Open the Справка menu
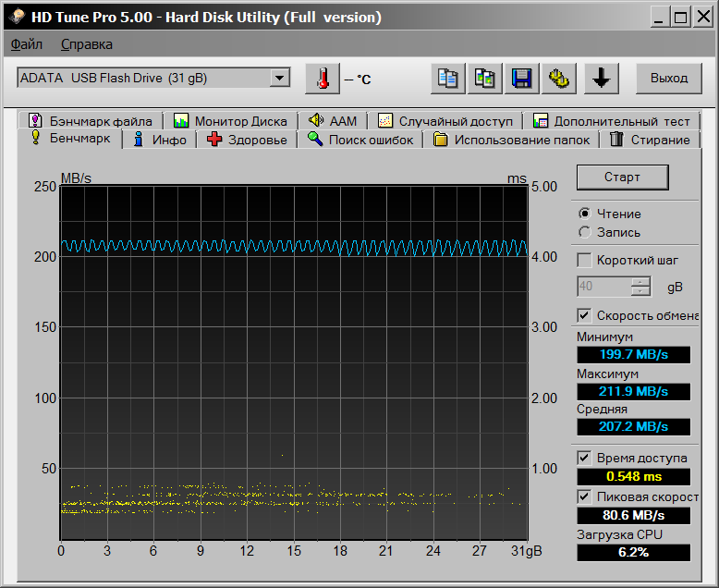Screen dimensions: 719x588 (x=87, y=44)
